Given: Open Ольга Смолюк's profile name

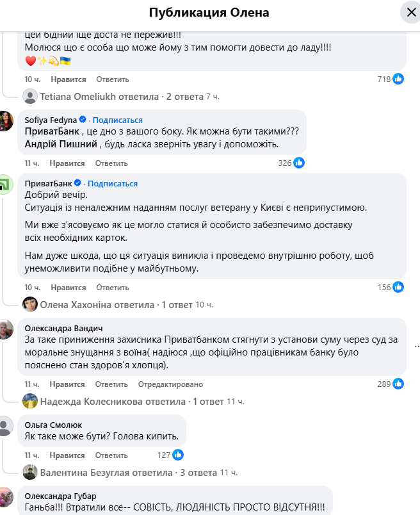Looking at the screenshot, I should 53,425.
